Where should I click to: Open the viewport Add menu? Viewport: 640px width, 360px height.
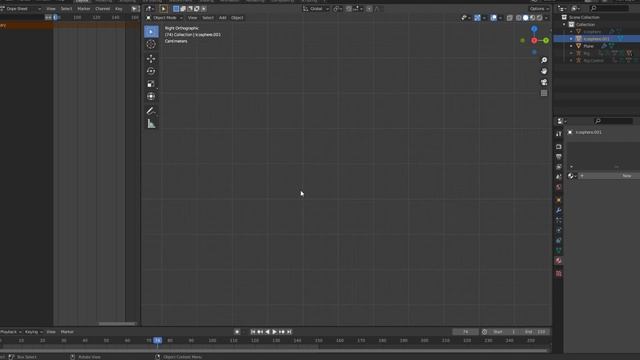pos(222,18)
